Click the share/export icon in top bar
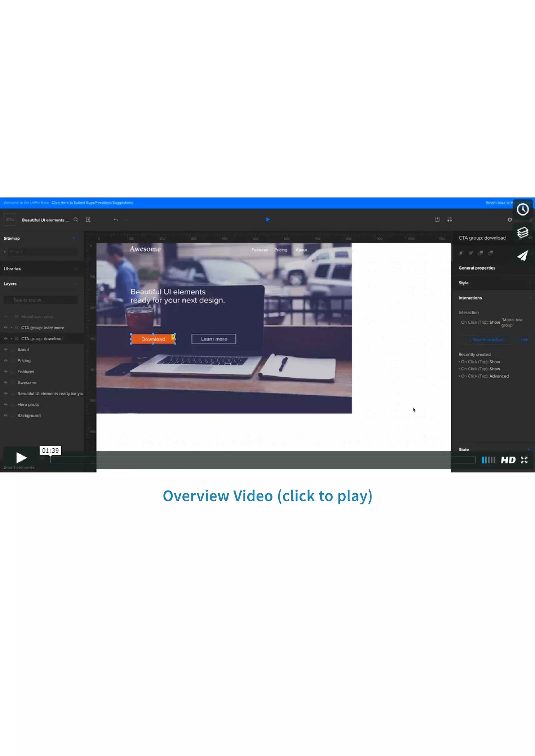535x756 pixels. point(437,219)
